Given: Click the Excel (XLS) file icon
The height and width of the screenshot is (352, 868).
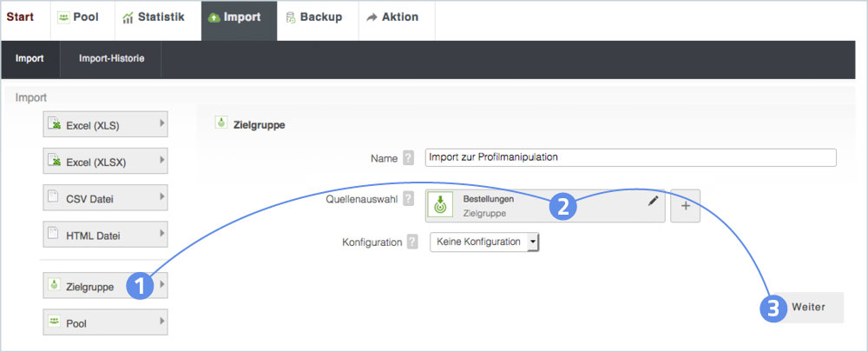Looking at the screenshot, I should point(54,124).
